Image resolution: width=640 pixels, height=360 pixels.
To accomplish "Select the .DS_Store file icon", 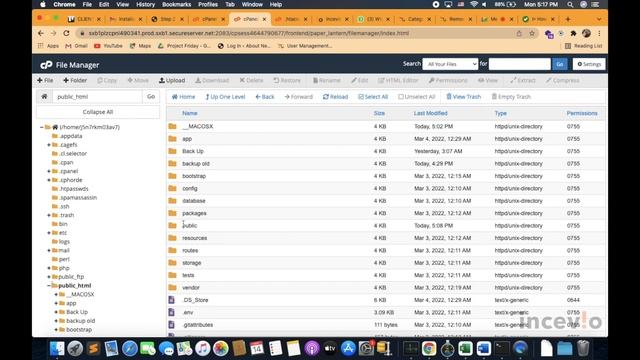I will click(172, 300).
